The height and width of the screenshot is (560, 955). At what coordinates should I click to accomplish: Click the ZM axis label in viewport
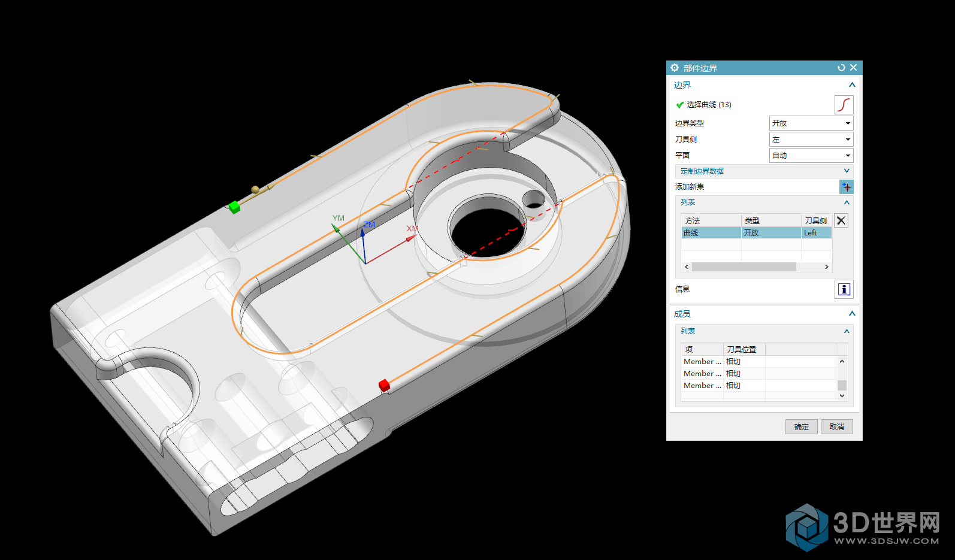point(369,225)
